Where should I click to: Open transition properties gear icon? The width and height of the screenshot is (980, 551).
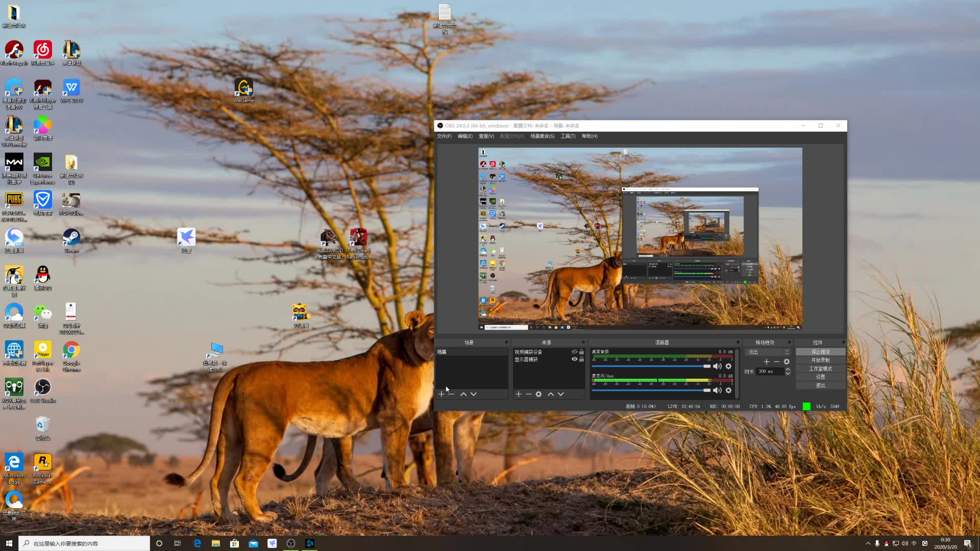(x=787, y=362)
